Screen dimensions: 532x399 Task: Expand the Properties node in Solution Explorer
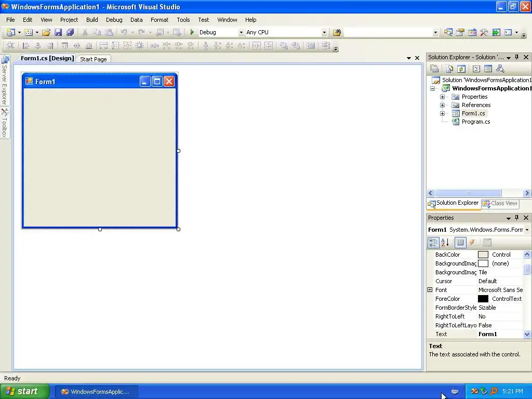(x=443, y=97)
